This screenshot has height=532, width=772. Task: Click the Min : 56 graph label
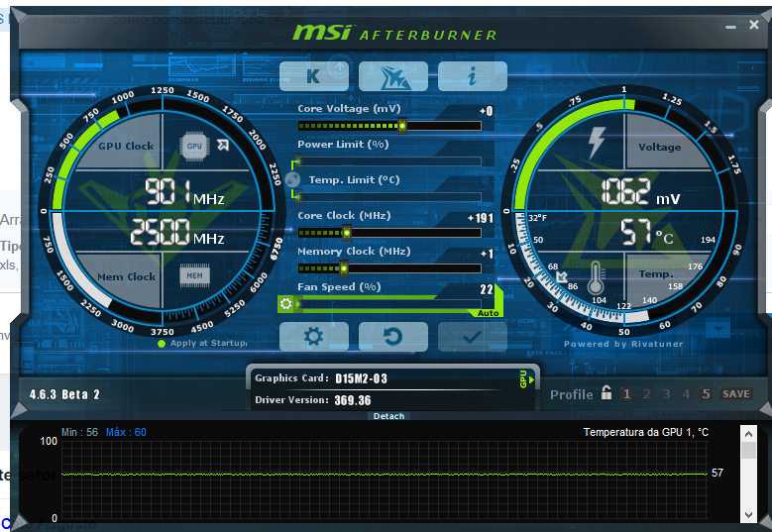tap(79, 432)
